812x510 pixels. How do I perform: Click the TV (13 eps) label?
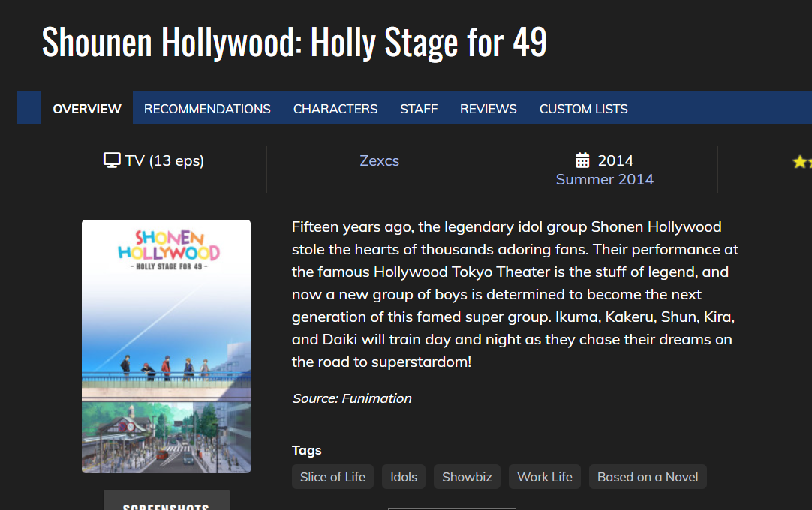164,160
